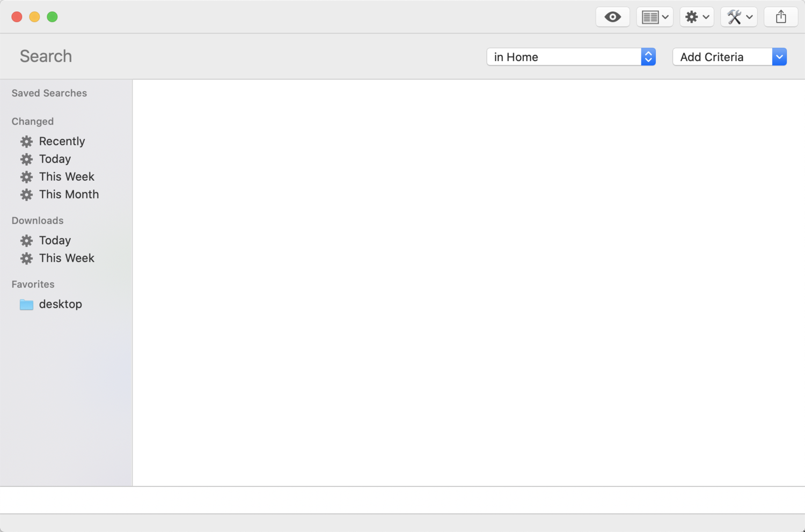The image size is (805, 532).
Task: Choose This Month saved search
Action: point(69,195)
